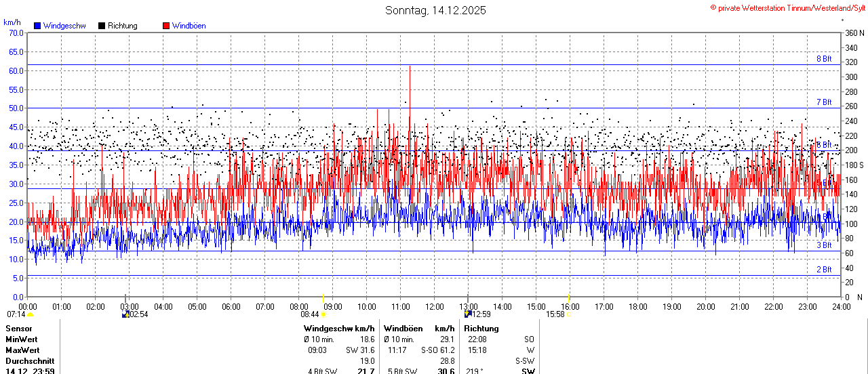The width and height of the screenshot is (868, 374).
Task: Click the 360 N label on the direction axis
Action: [854, 33]
